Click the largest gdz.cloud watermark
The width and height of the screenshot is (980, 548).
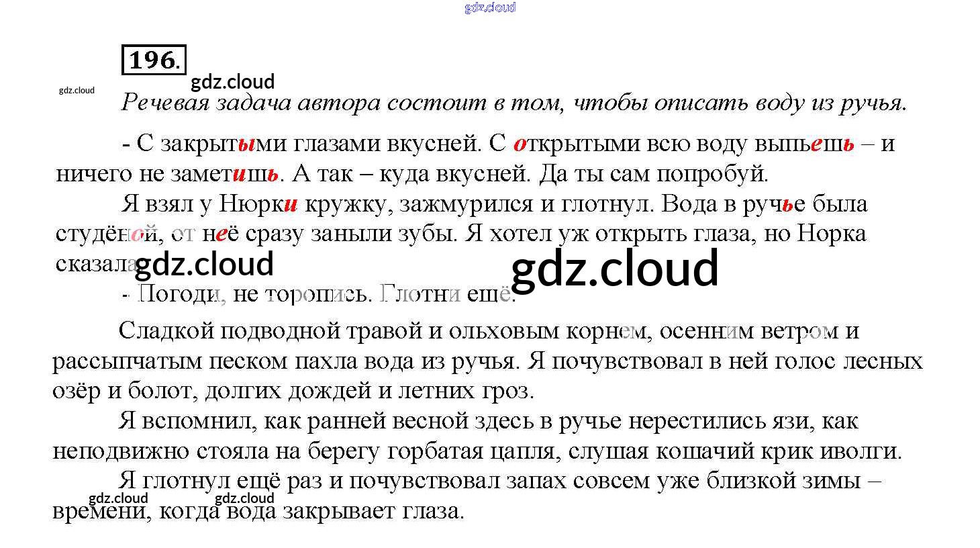(614, 268)
